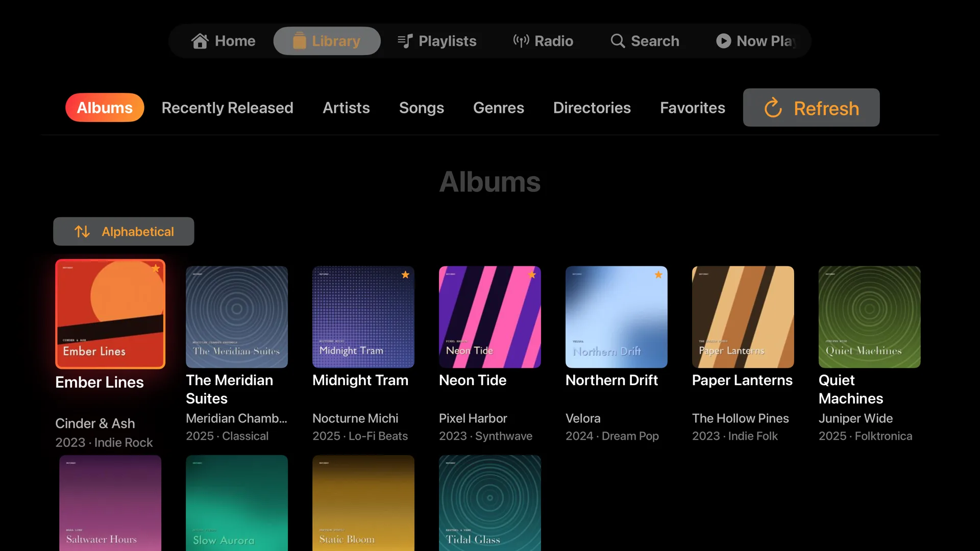Click '2023 · Indie Rock' text
The height and width of the screenshot is (551, 980).
(x=104, y=442)
